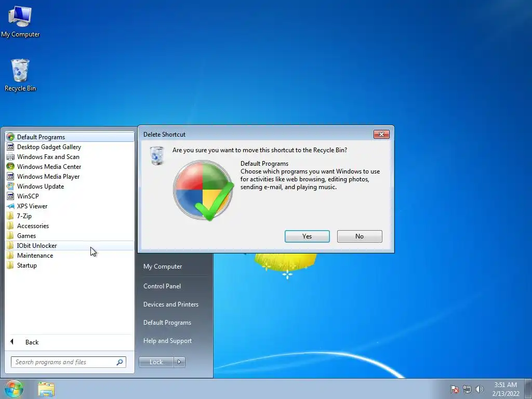The image size is (532, 399).
Task: Click the Accessories folder icon
Action: tap(10, 225)
